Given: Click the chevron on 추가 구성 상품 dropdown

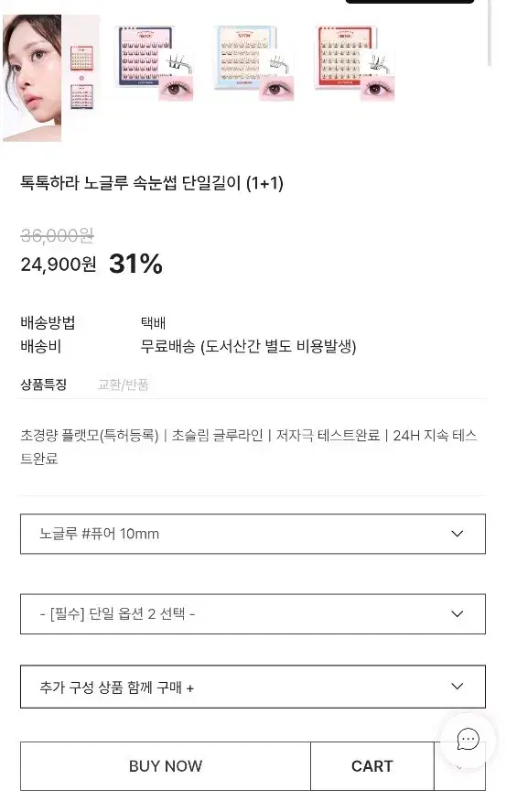Looking at the screenshot, I should click(457, 687).
